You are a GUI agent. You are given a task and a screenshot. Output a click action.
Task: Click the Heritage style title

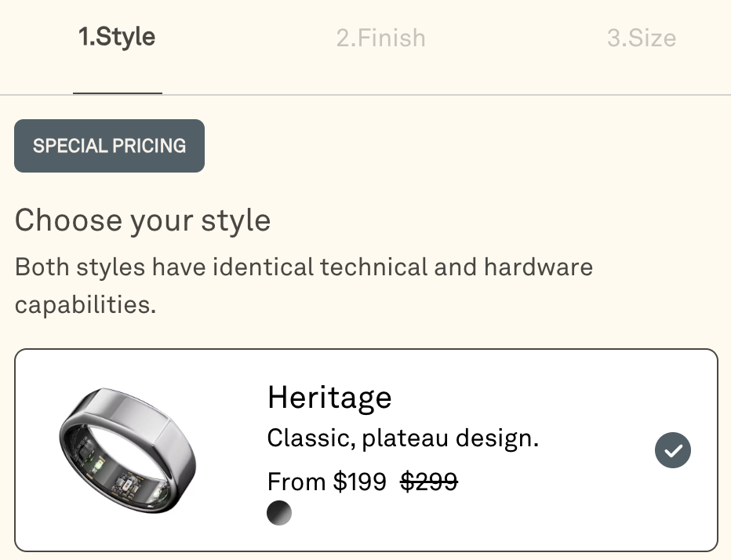[x=329, y=398]
